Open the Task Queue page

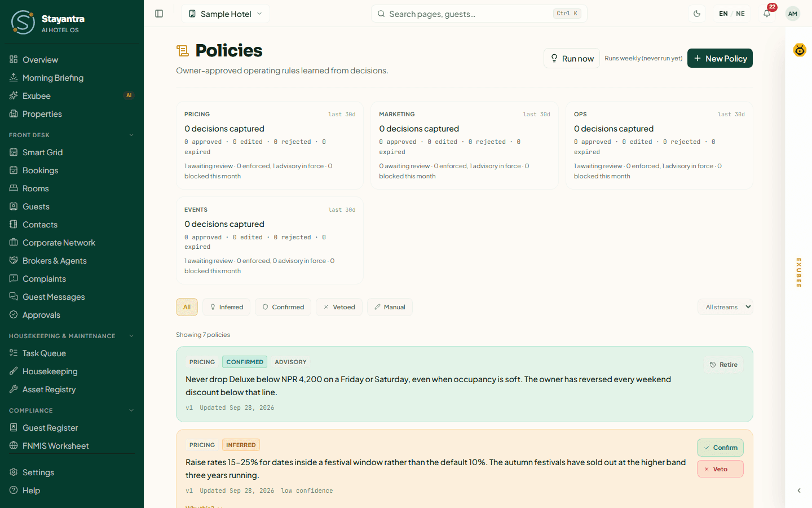(x=72, y=353)
